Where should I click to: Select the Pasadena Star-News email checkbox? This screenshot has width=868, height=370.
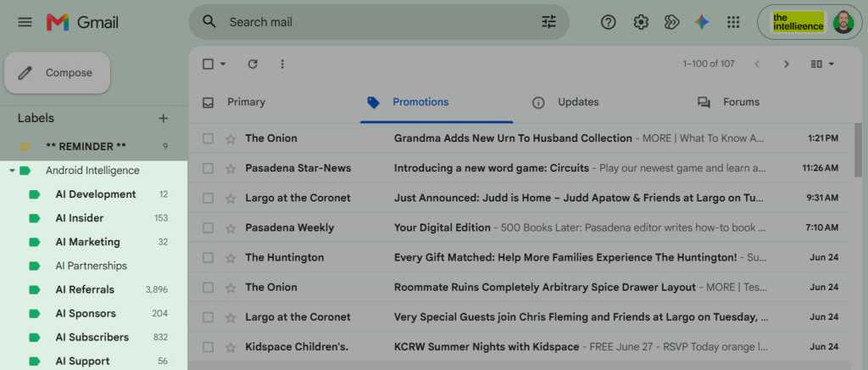[x=209, y=168]
